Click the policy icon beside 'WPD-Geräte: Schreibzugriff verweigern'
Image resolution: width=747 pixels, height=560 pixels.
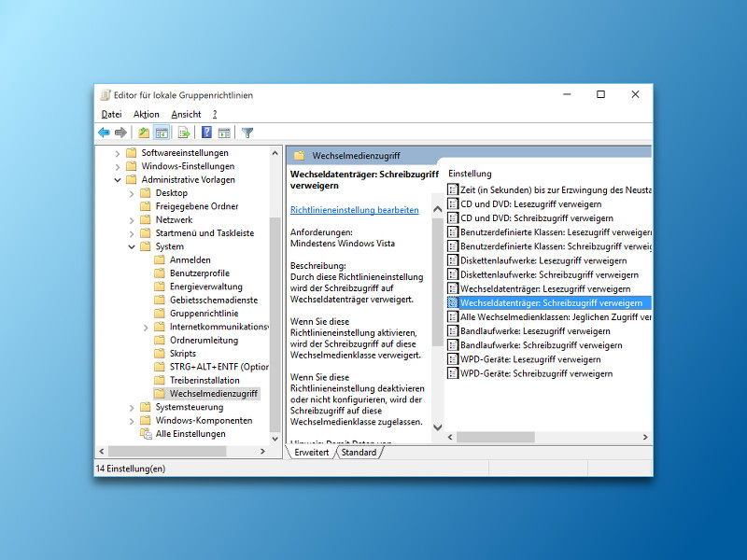(453, 373)
